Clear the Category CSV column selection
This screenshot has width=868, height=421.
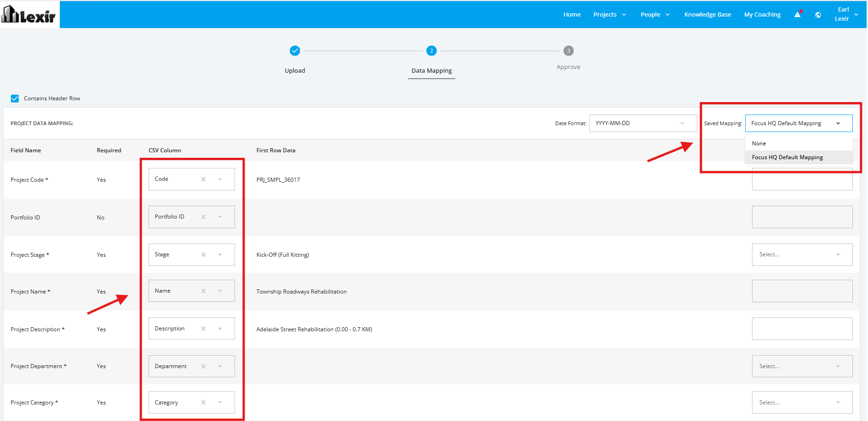click(x=203, y=402)
